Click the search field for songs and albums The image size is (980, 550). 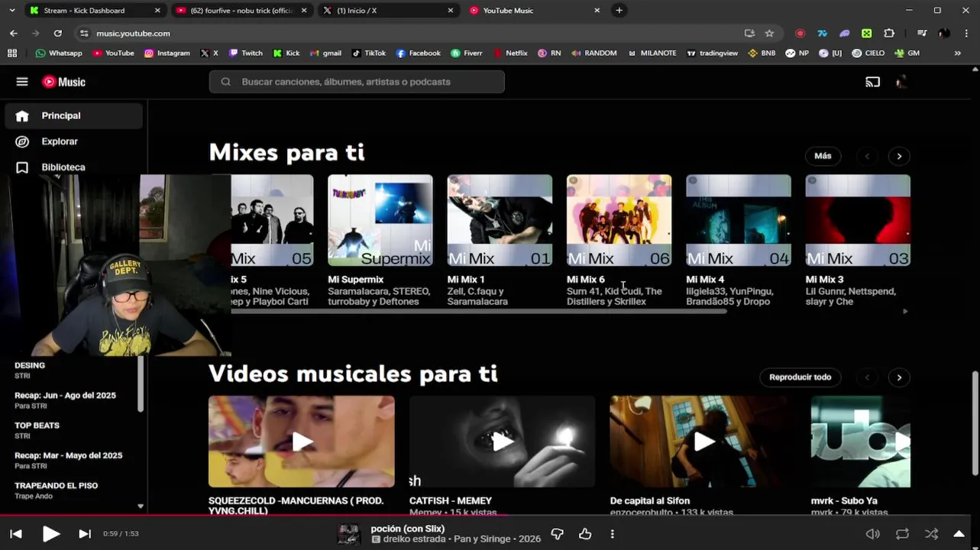point(357,82)
